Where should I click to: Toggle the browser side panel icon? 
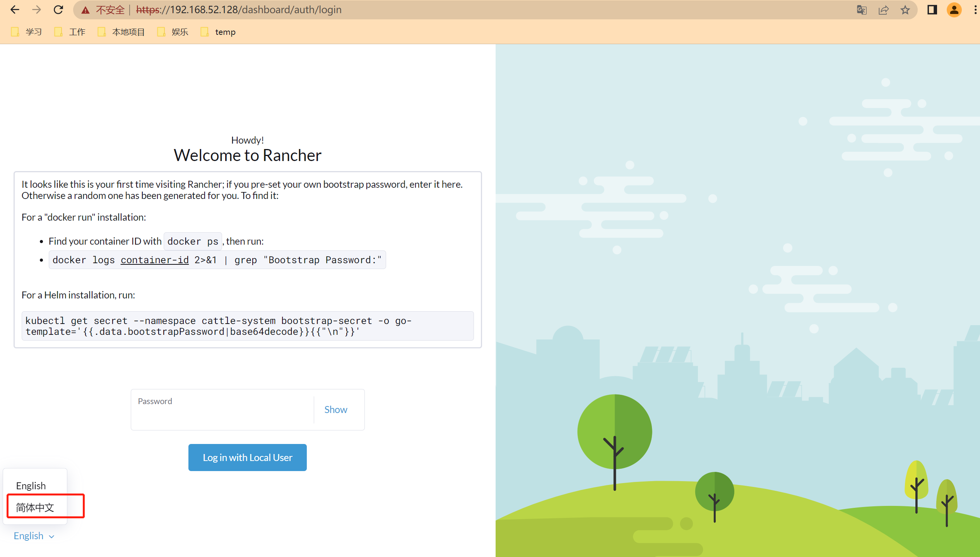point(932,10)
